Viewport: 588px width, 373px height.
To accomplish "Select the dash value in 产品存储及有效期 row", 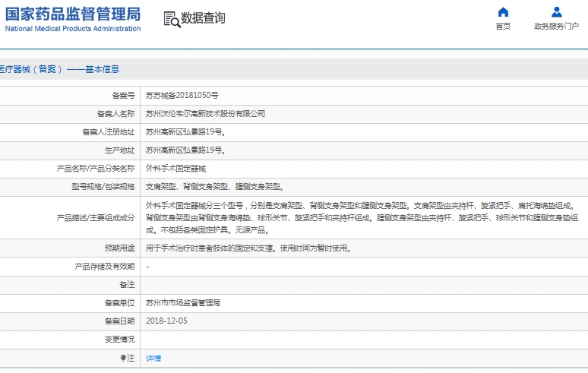I will (147, 267).
